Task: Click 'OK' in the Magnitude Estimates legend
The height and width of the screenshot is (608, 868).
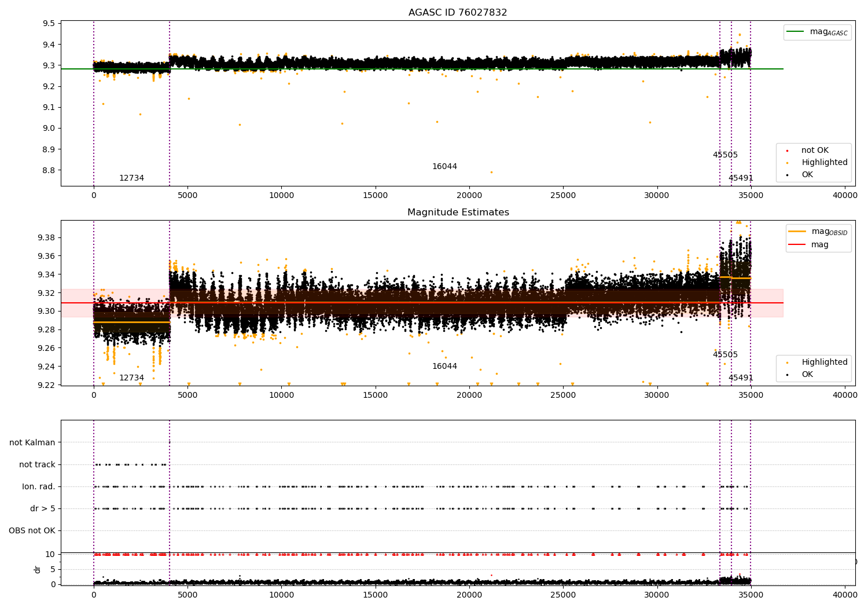Action: coord(807,375)
